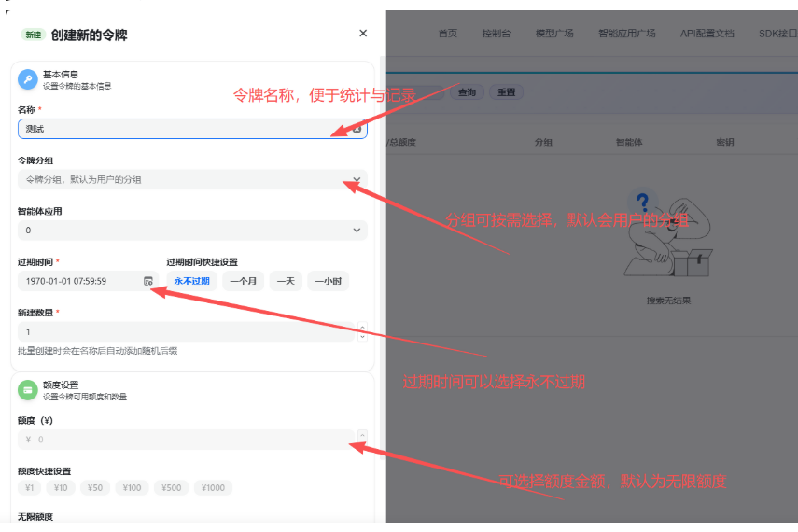Open the SDK接口 navigation item
The image size is (798, 532).
click(777, 34)
